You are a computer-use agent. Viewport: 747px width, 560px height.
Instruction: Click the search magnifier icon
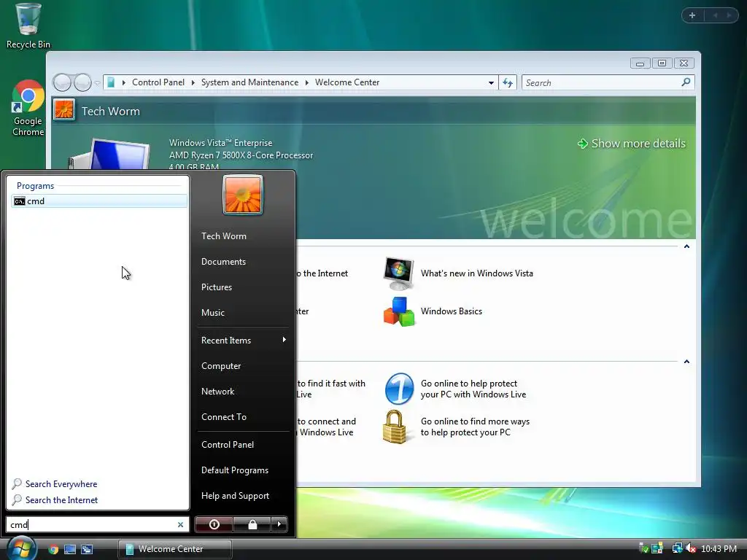tap(686, 82)
